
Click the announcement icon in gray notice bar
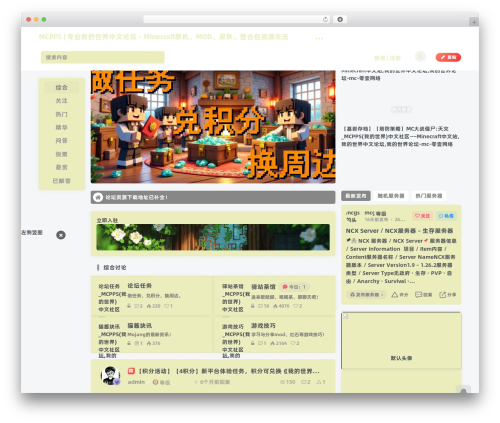pos(98,197)
